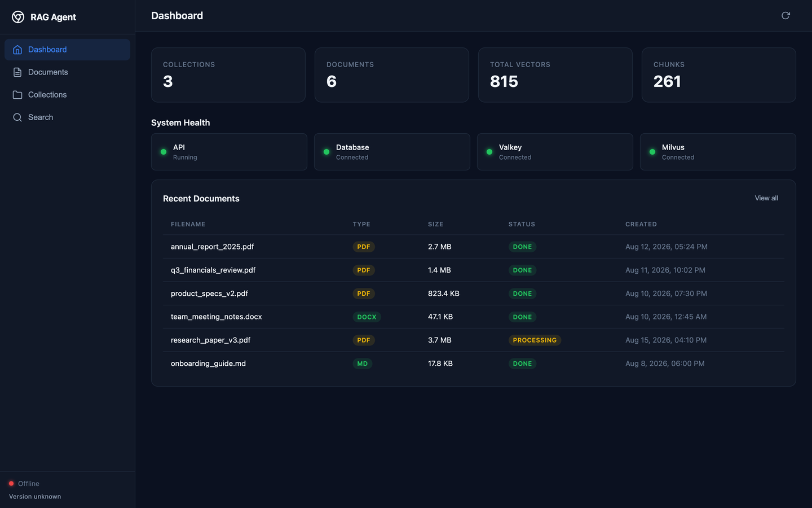Viewport: 812px width, 508px height.
Task: Click the Collections folder icon in sidebar
Action: point(17,95)
